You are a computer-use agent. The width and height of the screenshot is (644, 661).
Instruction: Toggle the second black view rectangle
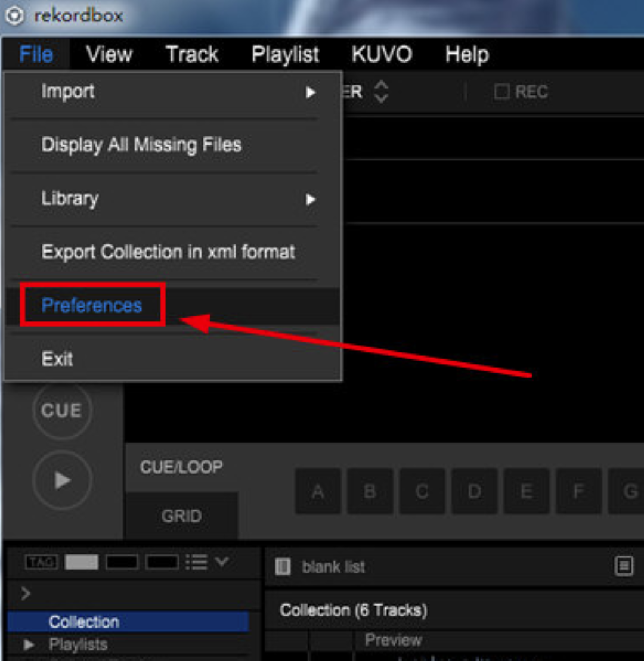pos(162,562)
